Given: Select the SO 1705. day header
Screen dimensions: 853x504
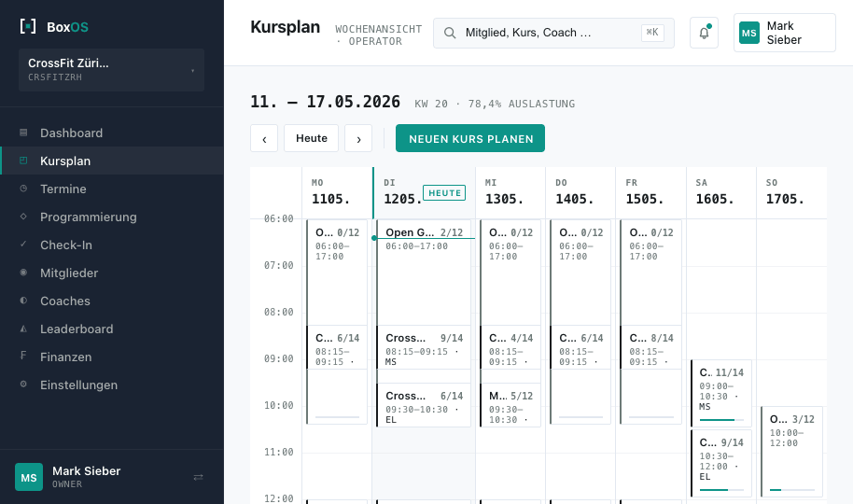Looking at the screenshot, I should 791,192.
